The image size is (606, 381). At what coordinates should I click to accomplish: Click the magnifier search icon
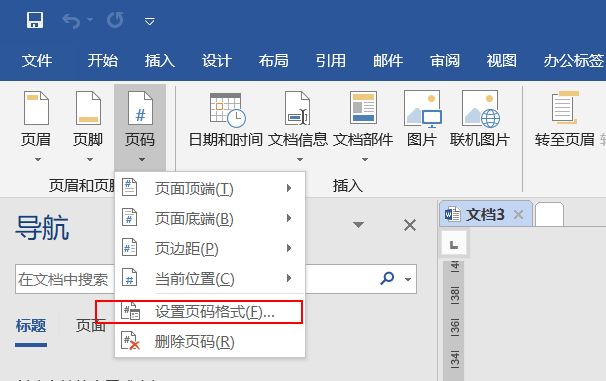point(387,278)
